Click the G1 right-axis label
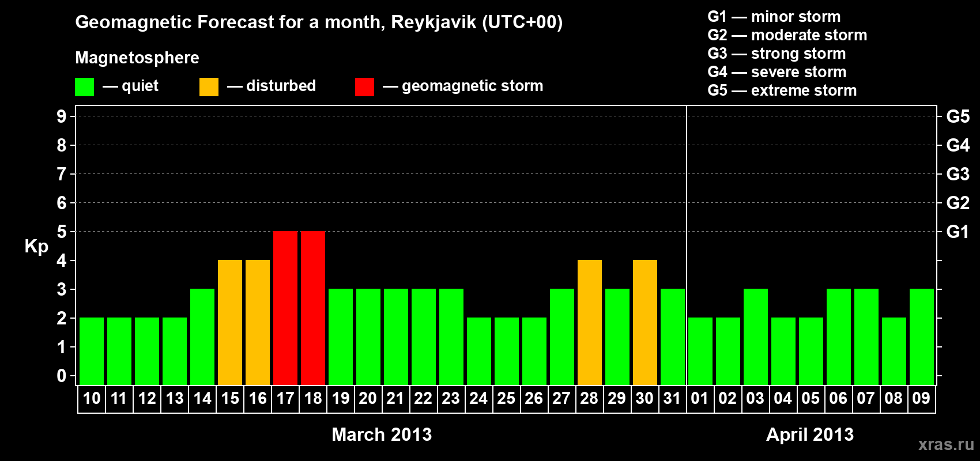Screen dimensions: 980x461 (x=958, y=232)
